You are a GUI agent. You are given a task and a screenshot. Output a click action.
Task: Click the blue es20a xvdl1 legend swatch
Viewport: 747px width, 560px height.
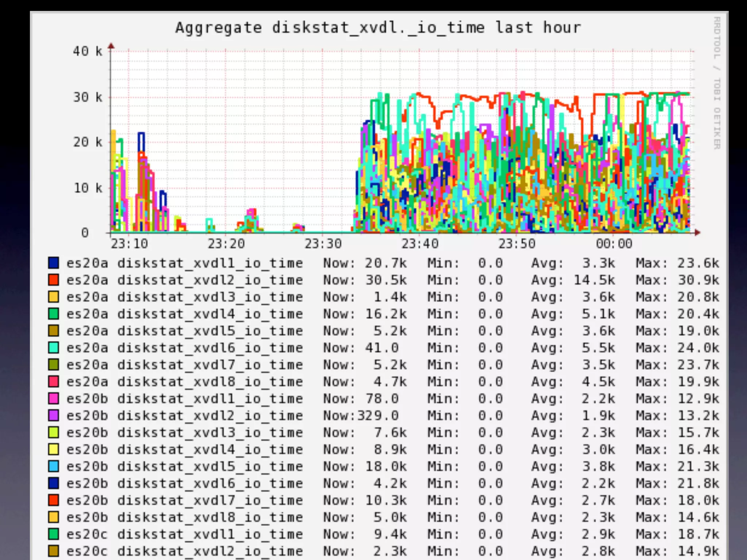click(53, 263)
